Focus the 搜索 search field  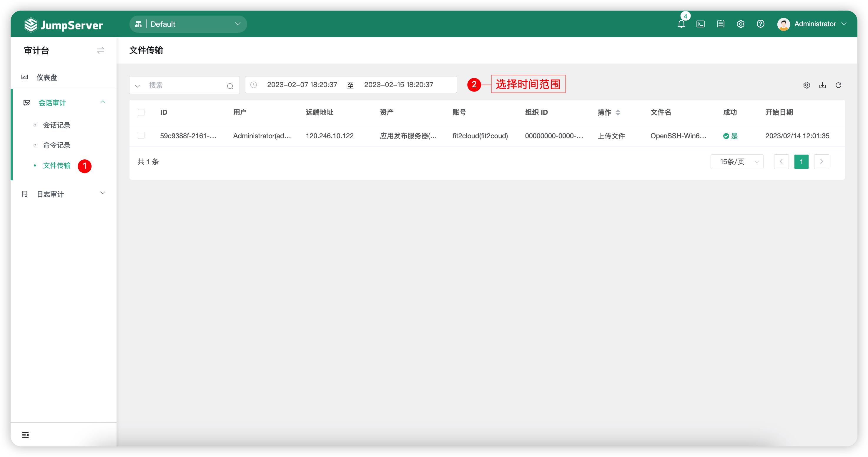[184, 85]
